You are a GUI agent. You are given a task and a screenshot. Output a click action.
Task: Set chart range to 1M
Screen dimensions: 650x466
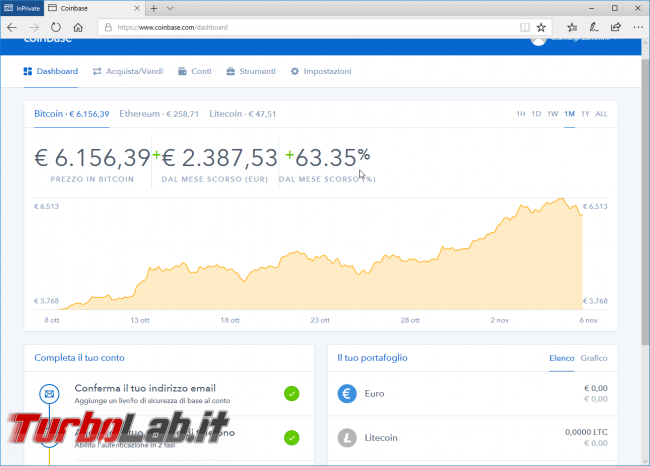570,114
